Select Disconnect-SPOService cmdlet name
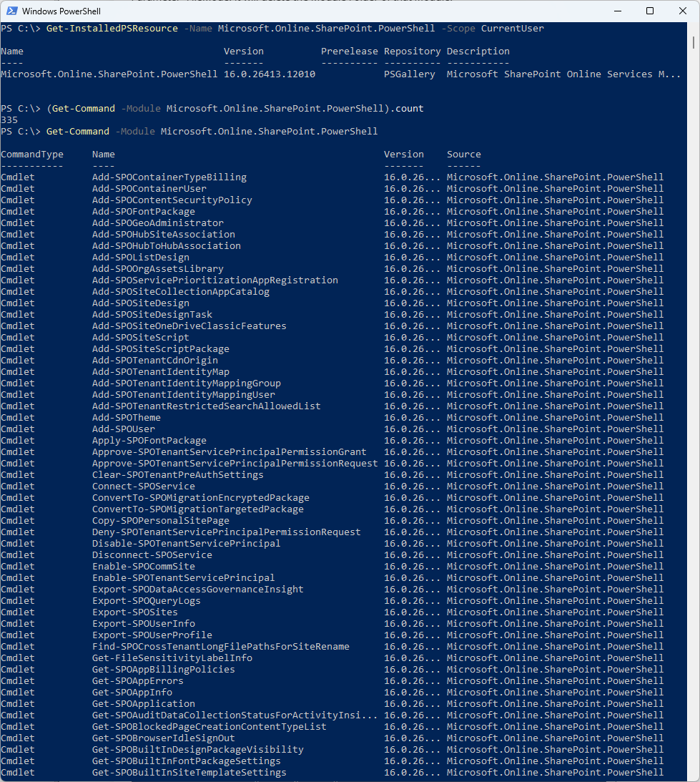 pos(152,555)
